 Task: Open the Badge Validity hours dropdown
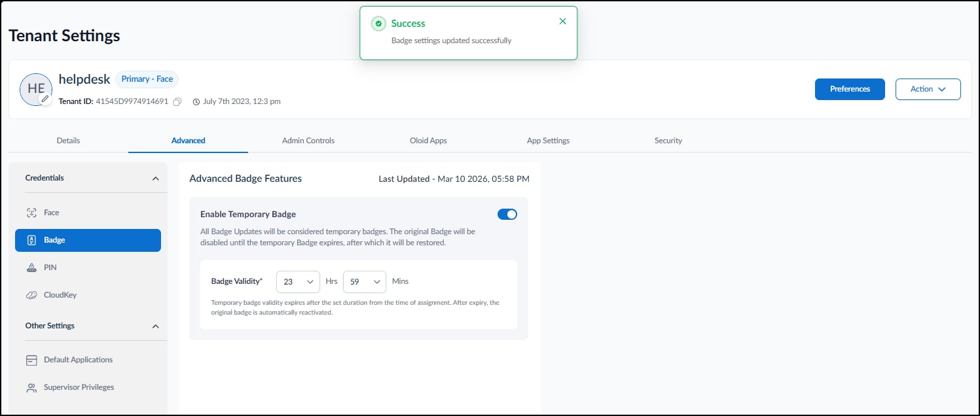click(298, 281)
